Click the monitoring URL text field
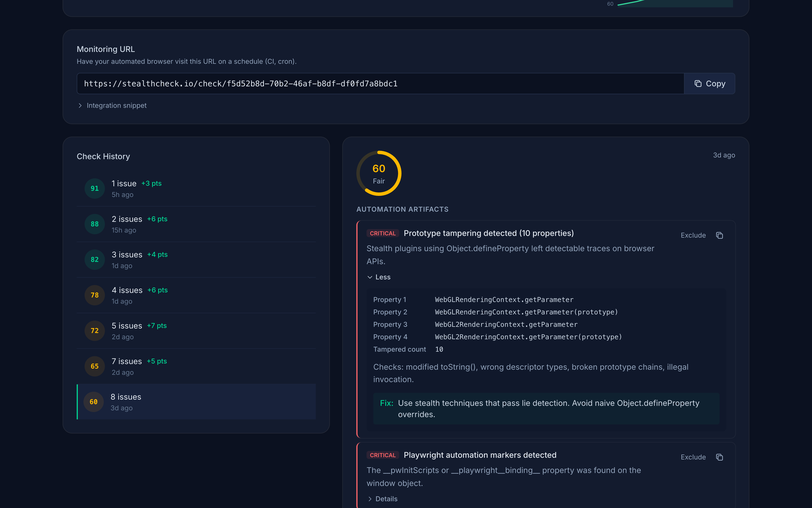812x508 pixels. point(380,84)
